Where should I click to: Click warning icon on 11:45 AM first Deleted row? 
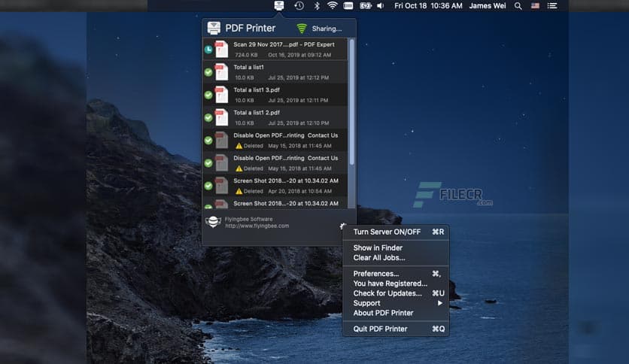[239, 146]
